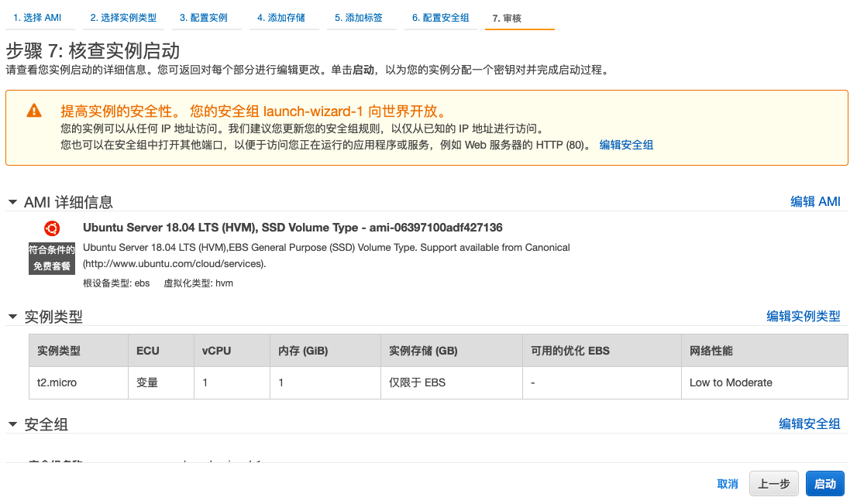Open the 编辑实例类型 link

pyautogui.click(x=804, y=316)
